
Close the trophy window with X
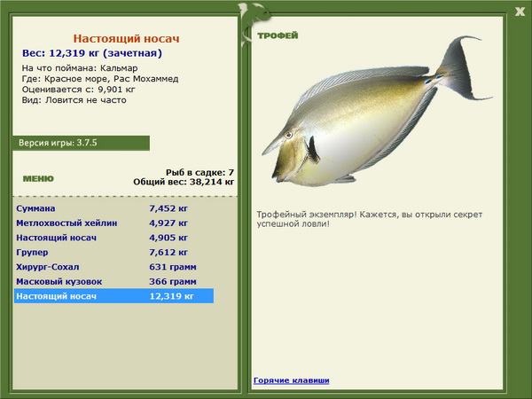pyautogui.click(x=520, y=12)
